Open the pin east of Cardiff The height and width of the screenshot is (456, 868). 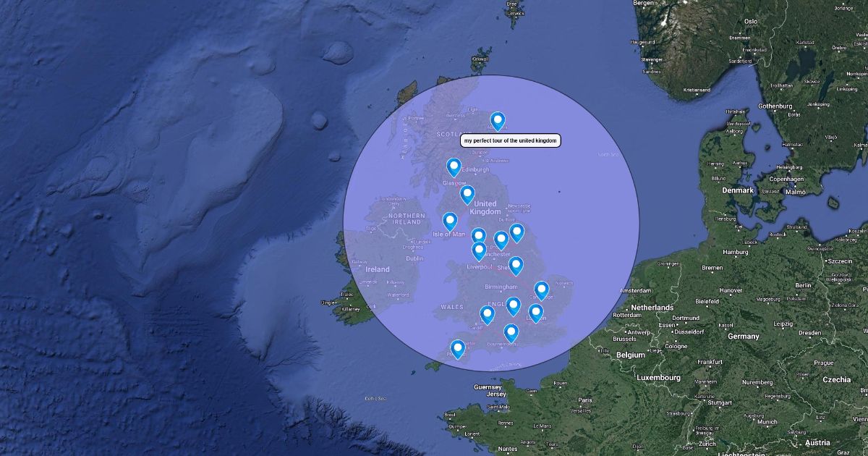pyautogui.click(x=487, y=314)
